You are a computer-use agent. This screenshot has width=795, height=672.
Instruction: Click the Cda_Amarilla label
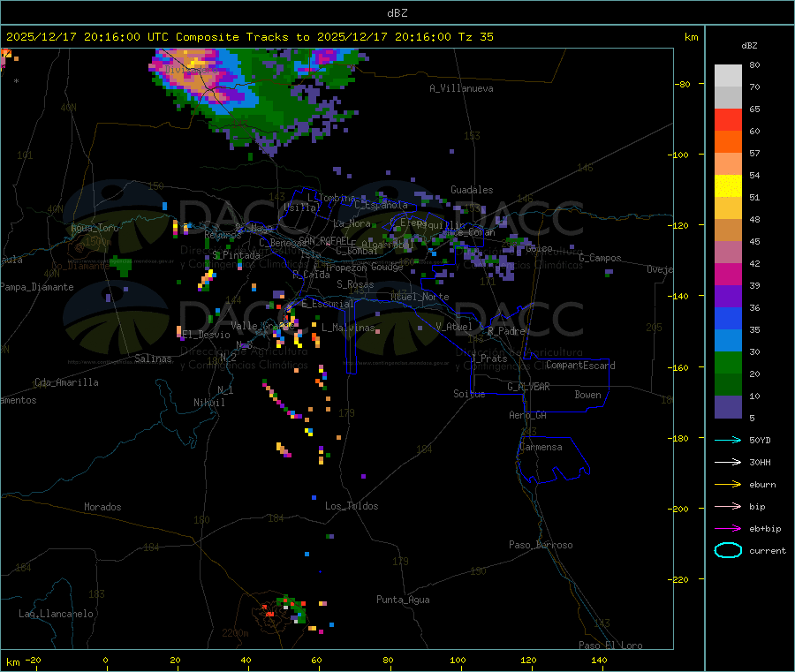(x=66, y=382)
